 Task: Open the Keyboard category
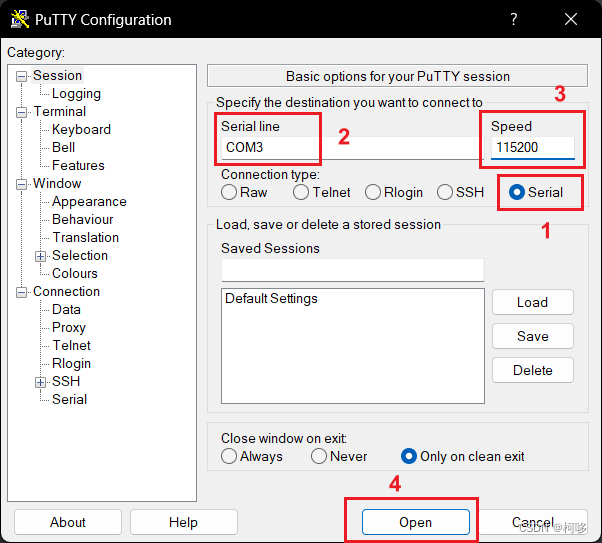(x=81, y=129)
